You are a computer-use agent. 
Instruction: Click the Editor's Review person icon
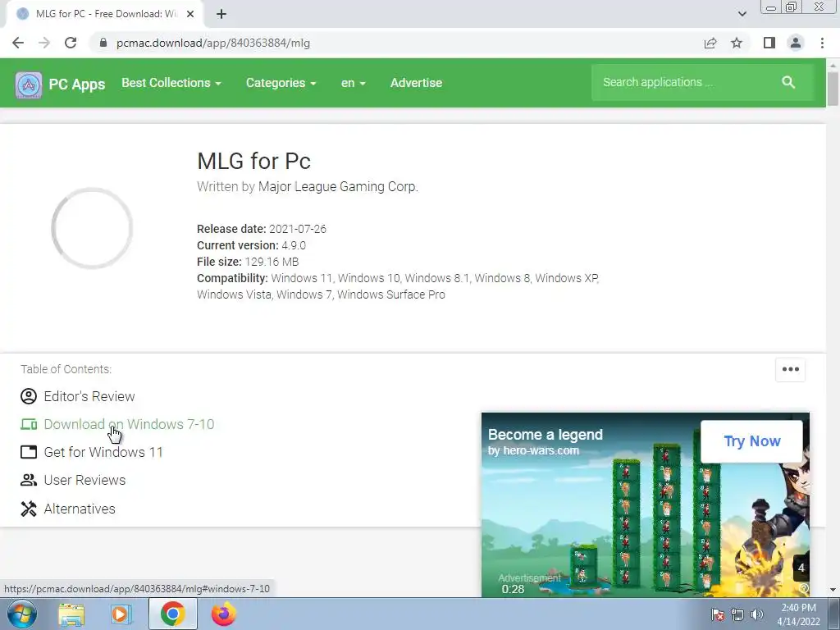pyautogui.click(x=29, y=396)
